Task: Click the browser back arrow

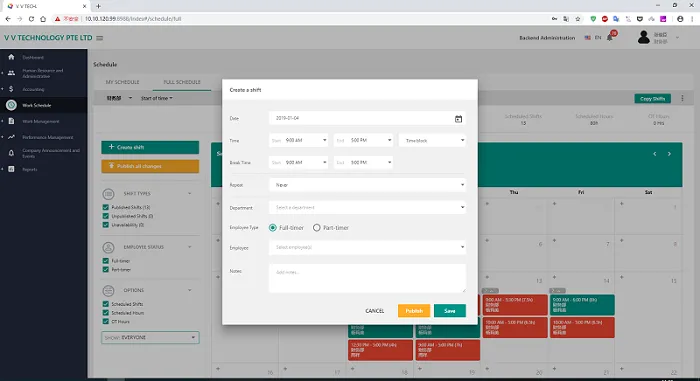Action: [8, 19]
